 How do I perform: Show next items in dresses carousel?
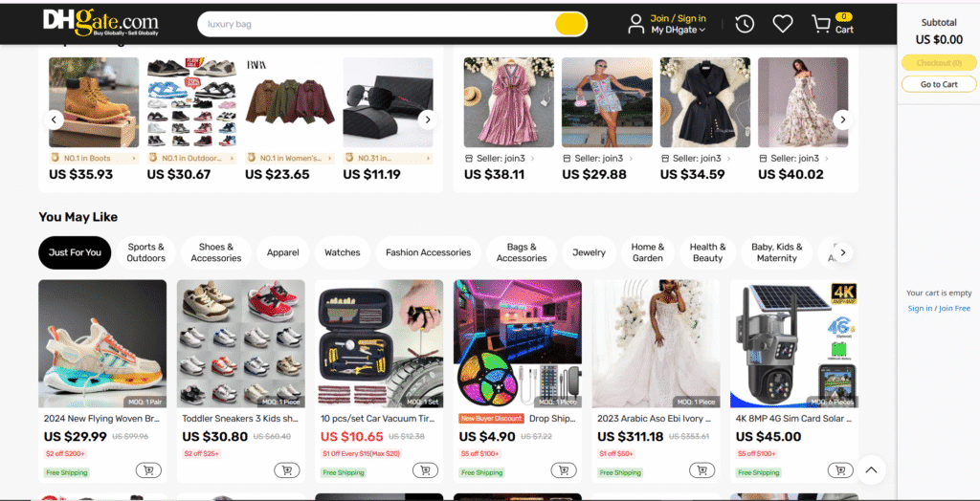[842, 120]
